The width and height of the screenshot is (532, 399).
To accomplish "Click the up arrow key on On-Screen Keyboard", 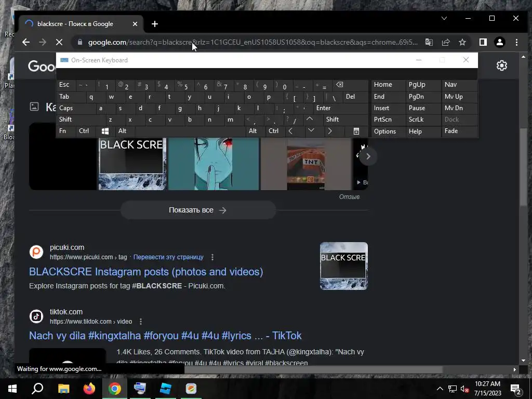I will (310, 119).
